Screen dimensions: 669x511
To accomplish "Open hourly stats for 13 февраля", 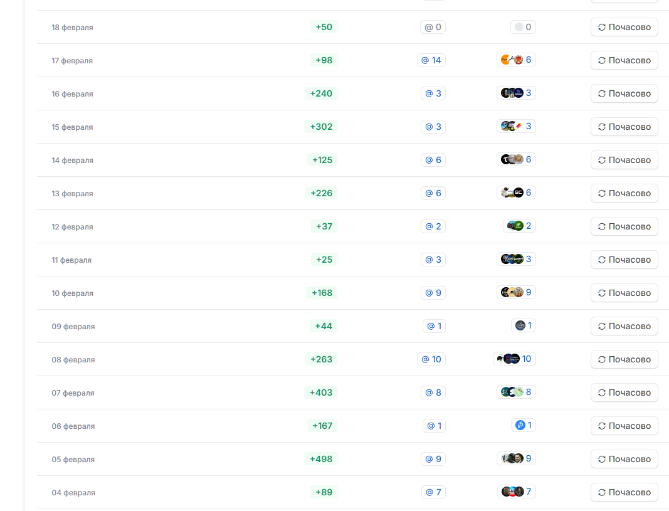I will click(x=624, y=194).
